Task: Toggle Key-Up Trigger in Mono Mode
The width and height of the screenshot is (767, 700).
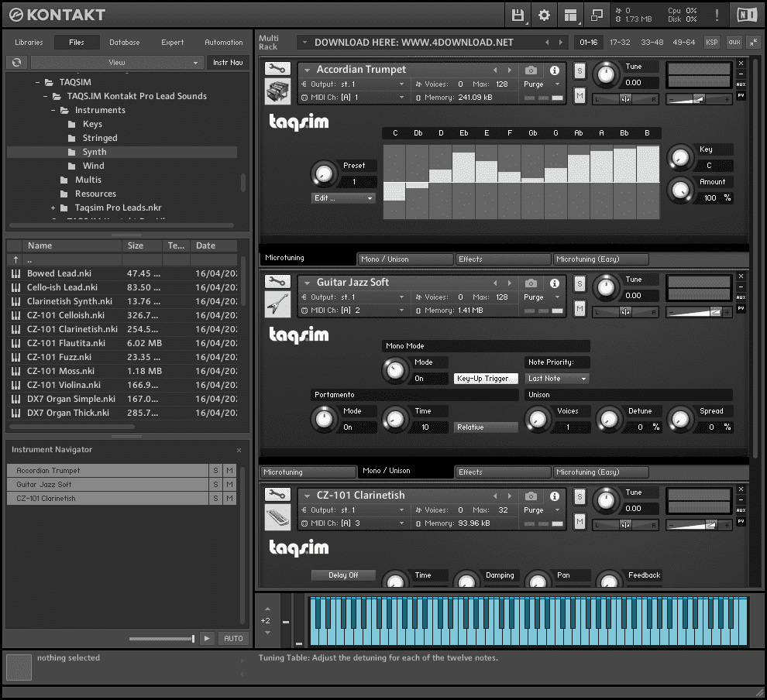Action: (x=487, y=379)
